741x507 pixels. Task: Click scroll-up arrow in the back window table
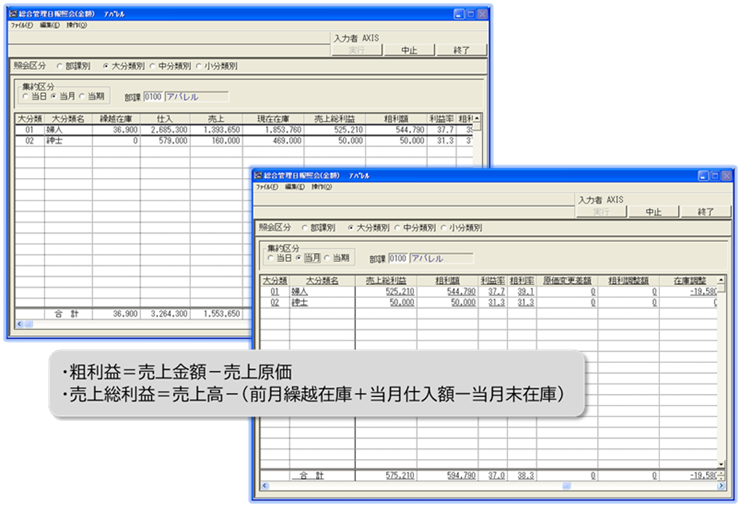point(477,118)
